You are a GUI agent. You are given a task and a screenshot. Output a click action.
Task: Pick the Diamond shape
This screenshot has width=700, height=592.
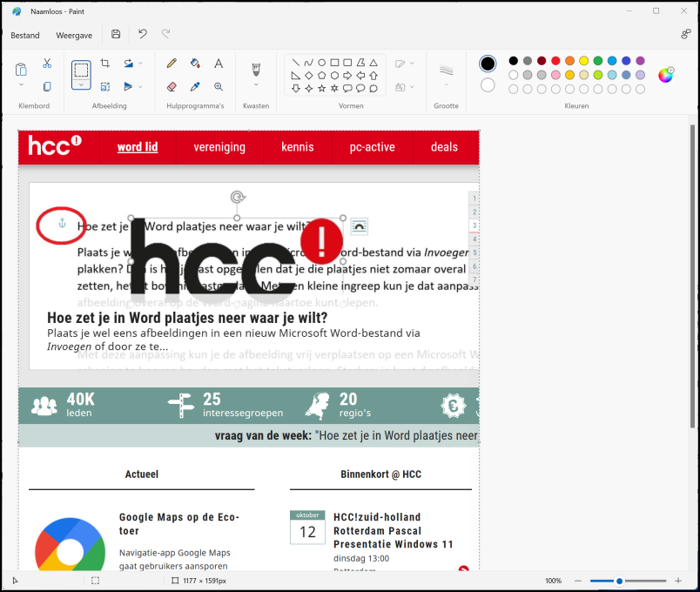[308, 76]
